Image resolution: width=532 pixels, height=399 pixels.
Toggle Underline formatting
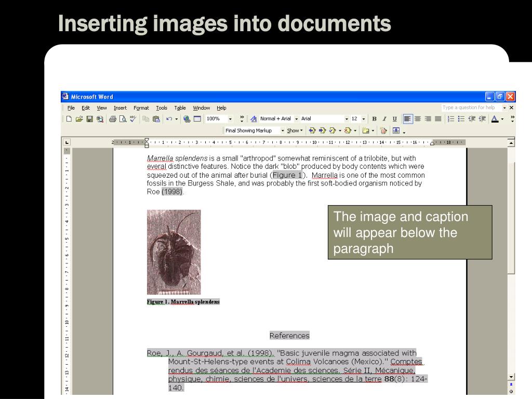[395, 119]
